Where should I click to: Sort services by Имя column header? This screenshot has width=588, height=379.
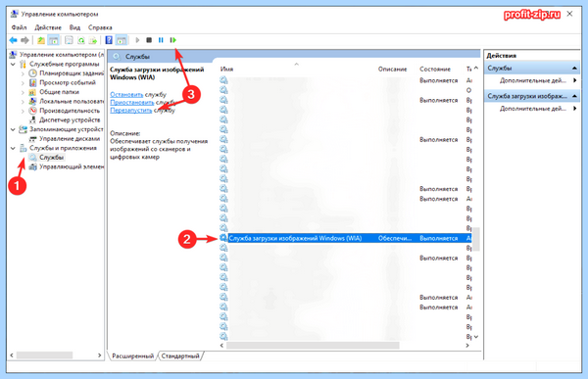tap(226, 69)
